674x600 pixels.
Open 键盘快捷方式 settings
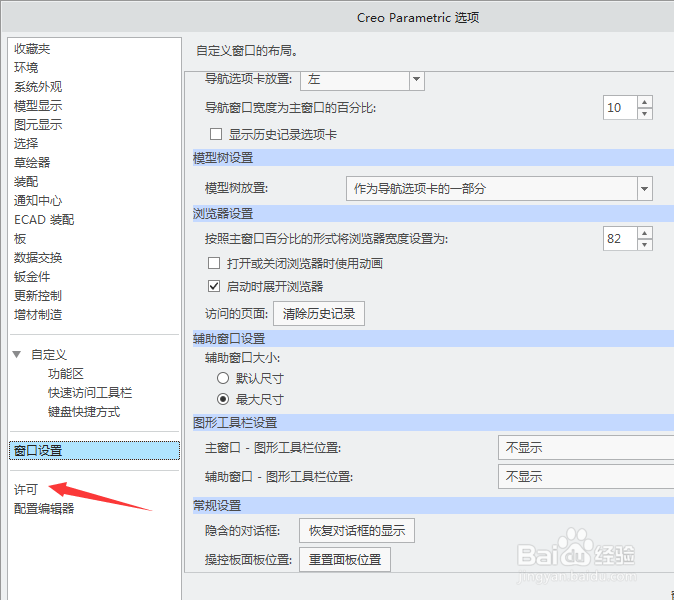84,412
